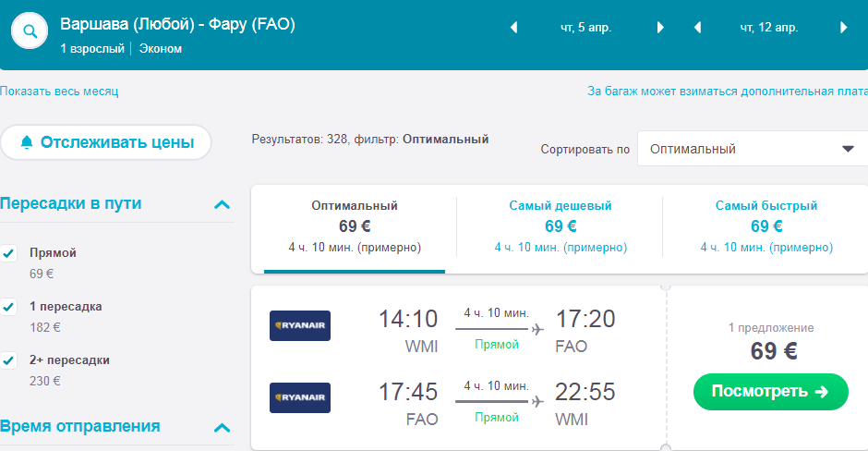The height and width of the screenshot is (451, 868).
Task: Click the search magnifier icon
Action: [x=30, y=31]
